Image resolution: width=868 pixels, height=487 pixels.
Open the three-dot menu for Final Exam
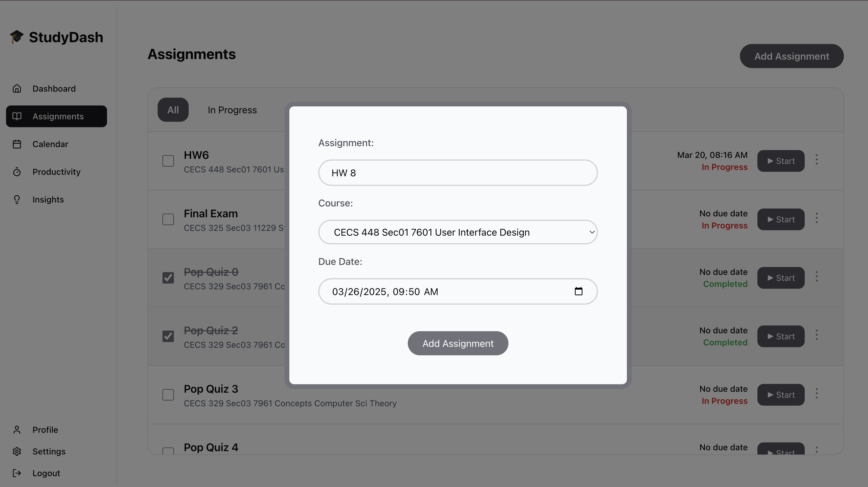point(816,218)
